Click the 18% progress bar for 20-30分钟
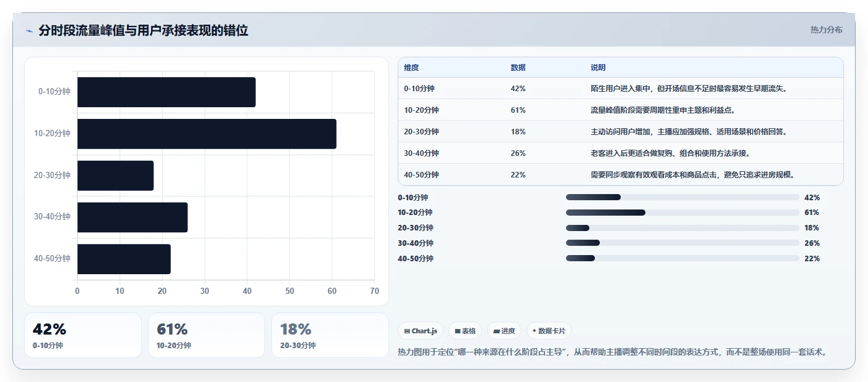Screen dimensions: 868x382 682,228
